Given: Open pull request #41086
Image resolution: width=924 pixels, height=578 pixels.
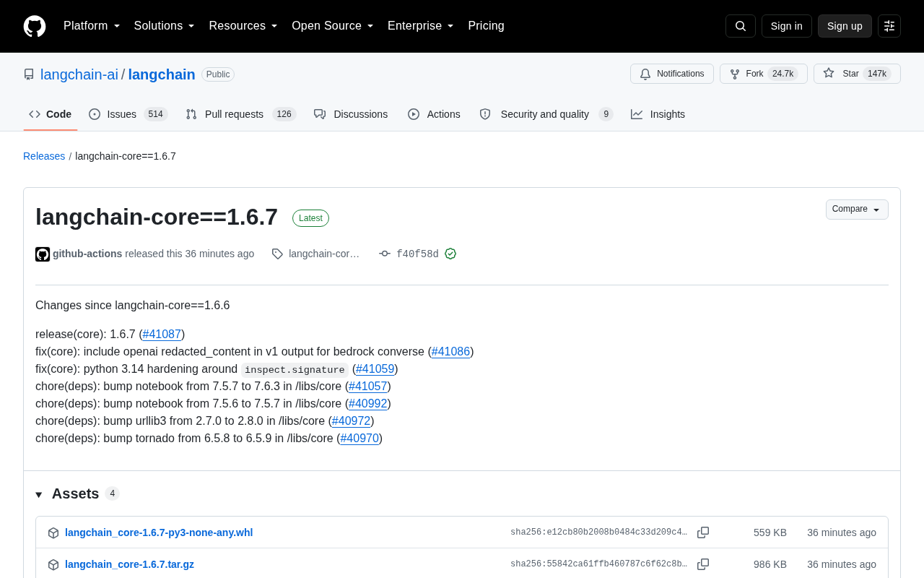Looking at the screenshot, I should 450,351.
